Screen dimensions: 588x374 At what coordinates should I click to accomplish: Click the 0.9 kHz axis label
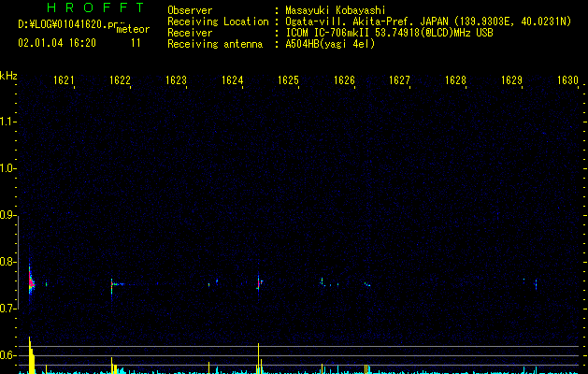coord(7,215)
